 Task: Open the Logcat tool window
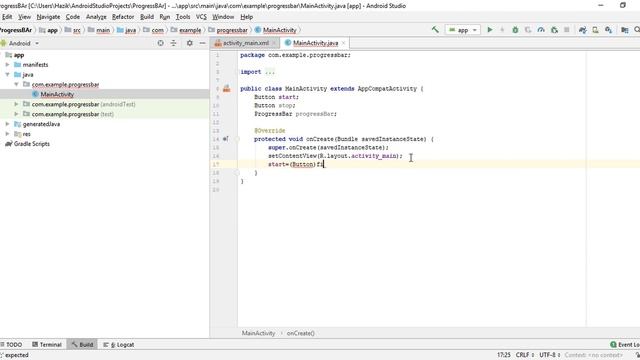(119, 344)
